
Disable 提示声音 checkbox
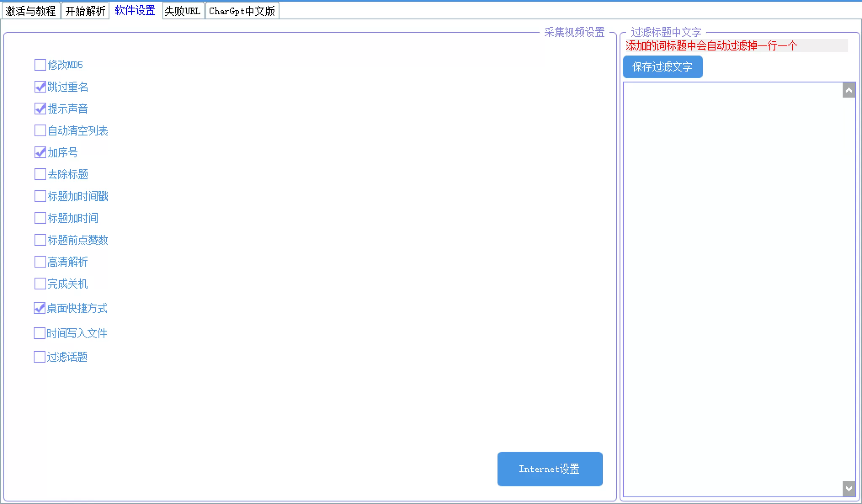click(40, 109)
